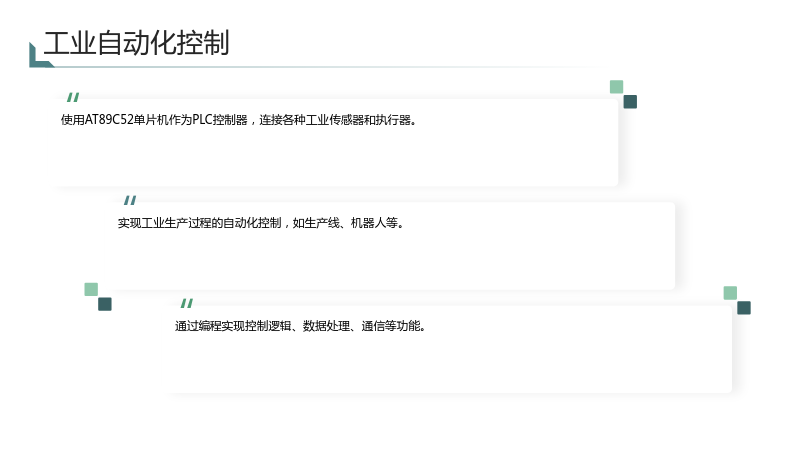Click the gradient underline beneath the title
Viewport: 800px width, 450px height.
pyautogui.click(x=327, y=67)
